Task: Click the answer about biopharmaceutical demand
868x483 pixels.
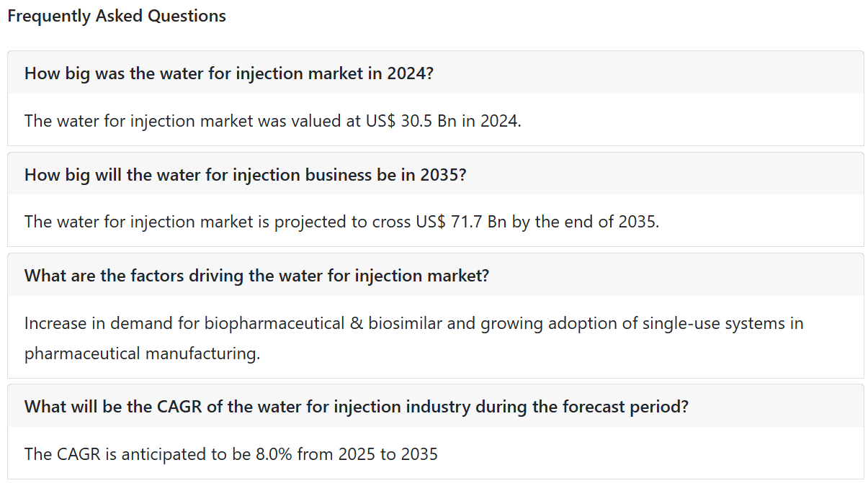Action: point(413,338)
